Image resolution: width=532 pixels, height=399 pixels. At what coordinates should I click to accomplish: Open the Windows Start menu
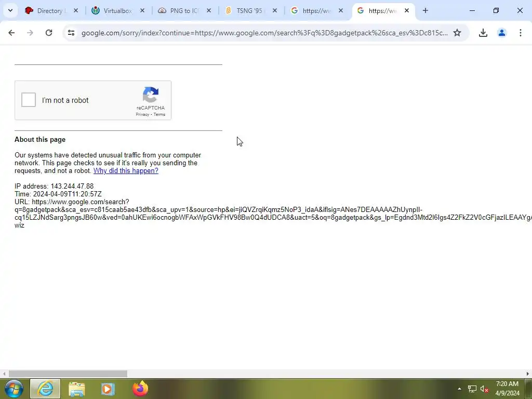coord(14,389)
